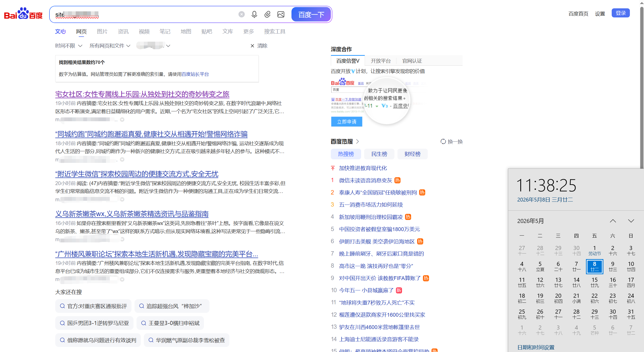Open result 宅女社区:女性专属线上乐园

[142, 94]
